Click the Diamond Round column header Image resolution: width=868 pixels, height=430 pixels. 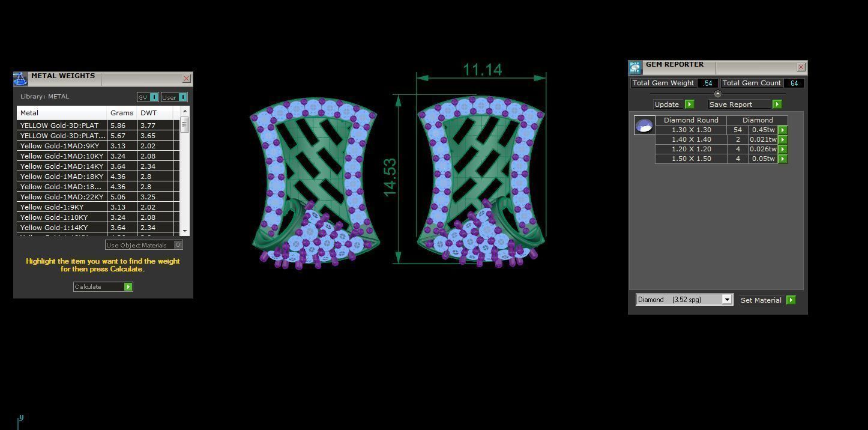tap(691, 120)
